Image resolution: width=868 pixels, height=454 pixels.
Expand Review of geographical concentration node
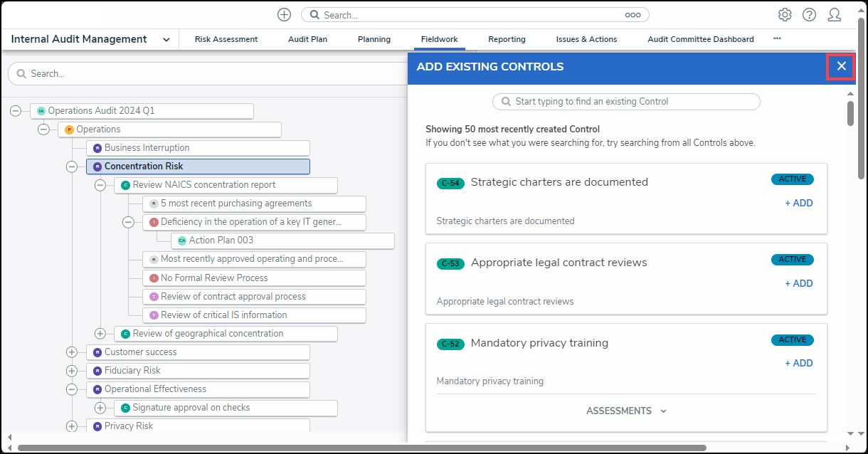100,334
